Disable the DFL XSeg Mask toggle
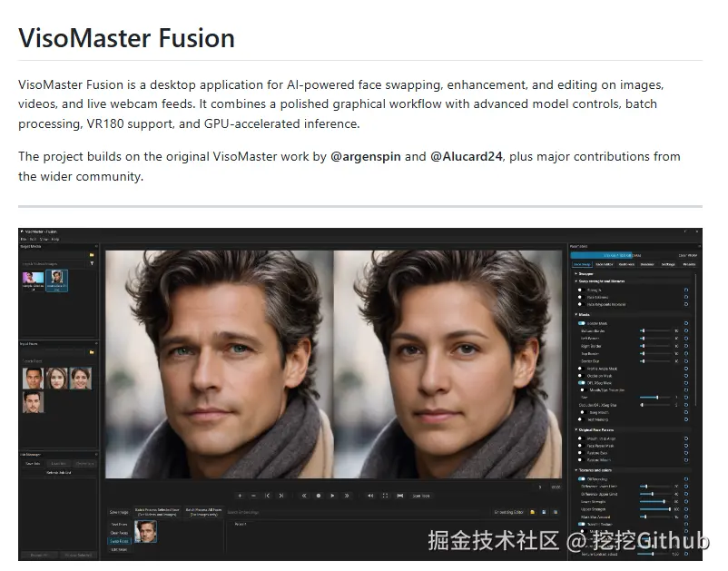This screenshot has height=571, width=728. 581,383
